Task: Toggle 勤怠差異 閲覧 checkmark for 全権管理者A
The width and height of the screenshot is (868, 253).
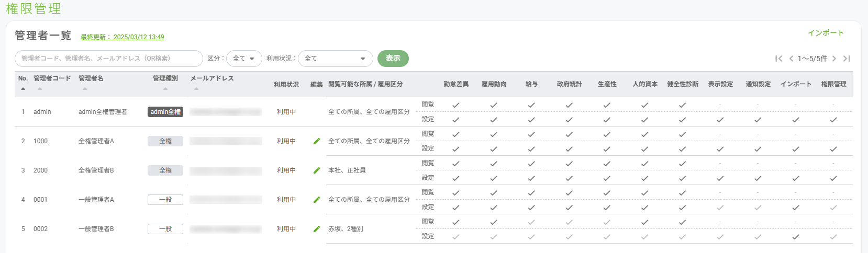Action: [456, 134]
